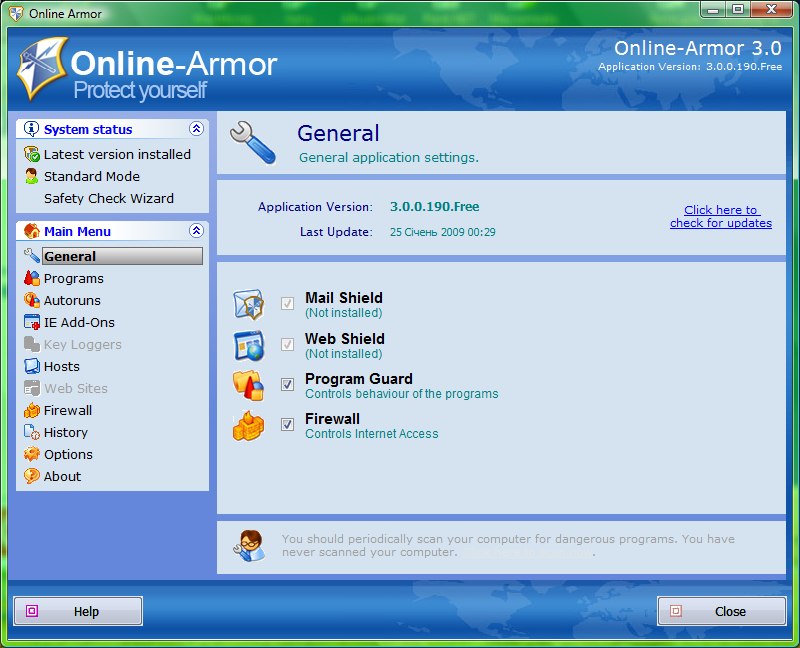Click the System status info icon
The image size is (800, 648).
coord(31,129)
